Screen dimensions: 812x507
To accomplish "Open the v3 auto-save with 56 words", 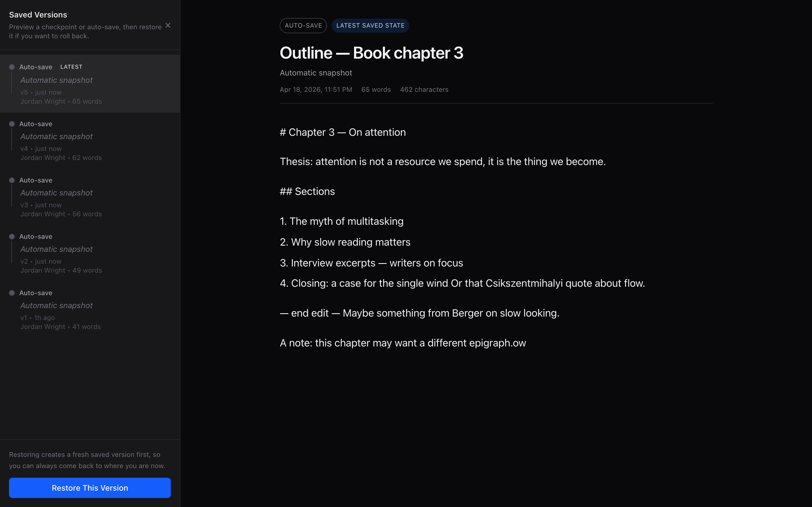I will click(x=90, y=197).
